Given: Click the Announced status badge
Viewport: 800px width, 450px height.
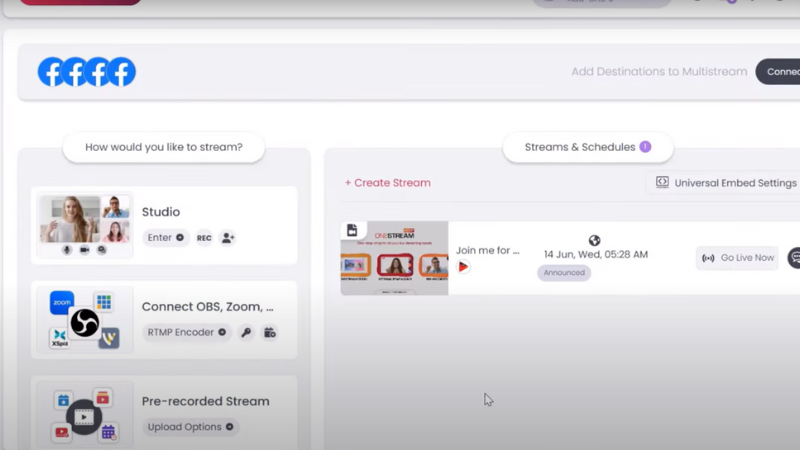Looking at the screenshot, I should (564, 272).
